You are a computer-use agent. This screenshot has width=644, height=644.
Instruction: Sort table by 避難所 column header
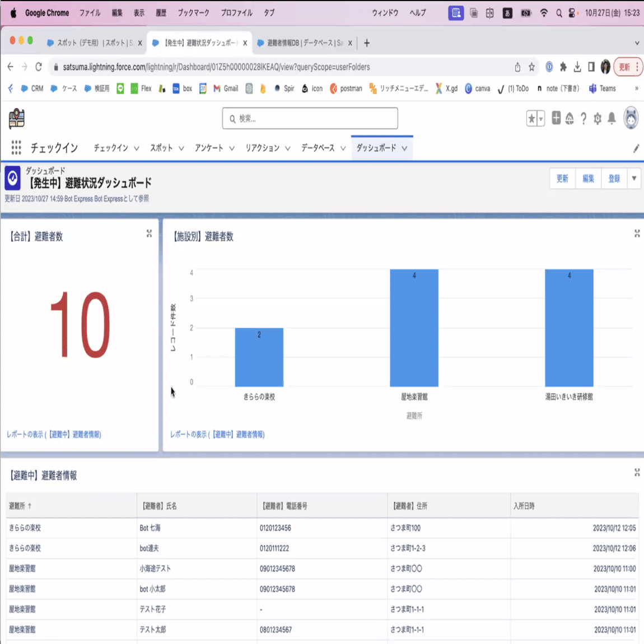pos(72,506)
